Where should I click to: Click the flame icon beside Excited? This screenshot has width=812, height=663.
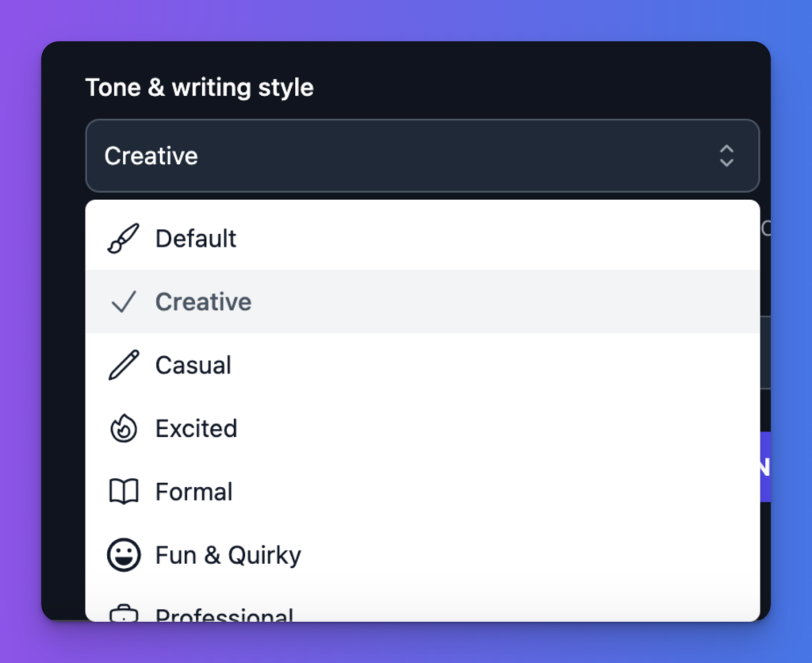[x=124, y=428]
